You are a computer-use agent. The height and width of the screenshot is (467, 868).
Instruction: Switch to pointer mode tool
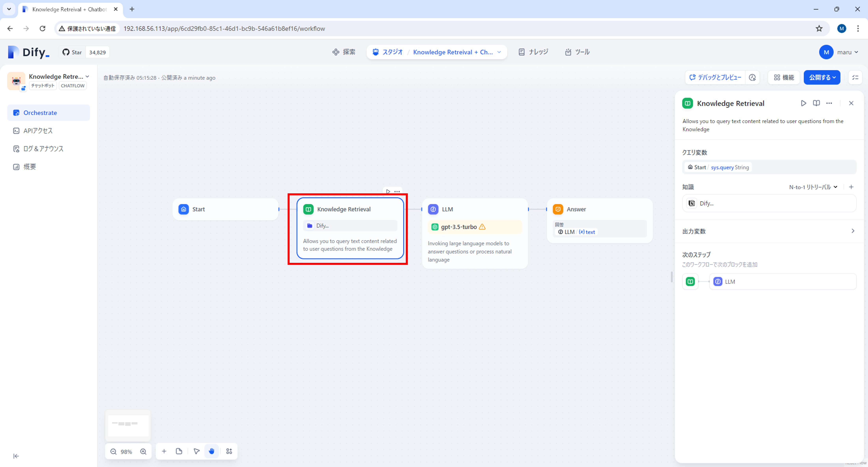196,451
